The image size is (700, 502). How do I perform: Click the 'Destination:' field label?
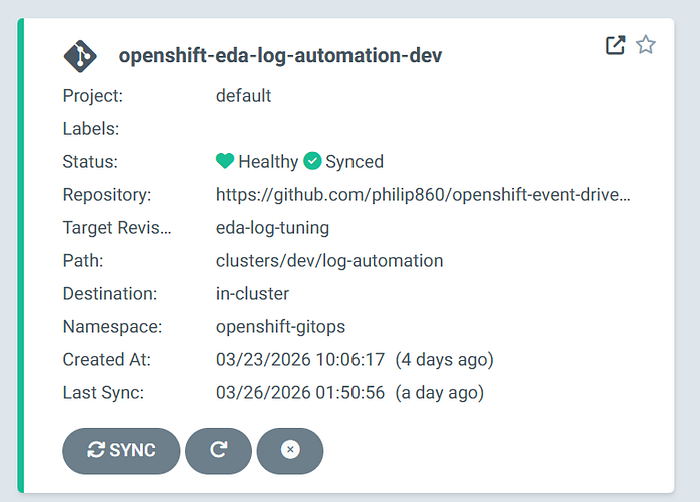coord(110,294)
